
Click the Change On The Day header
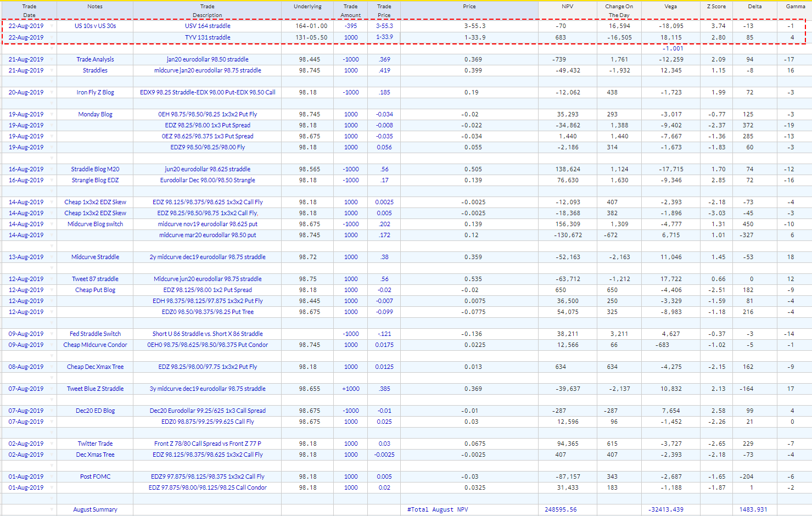(x=619, y=10)
